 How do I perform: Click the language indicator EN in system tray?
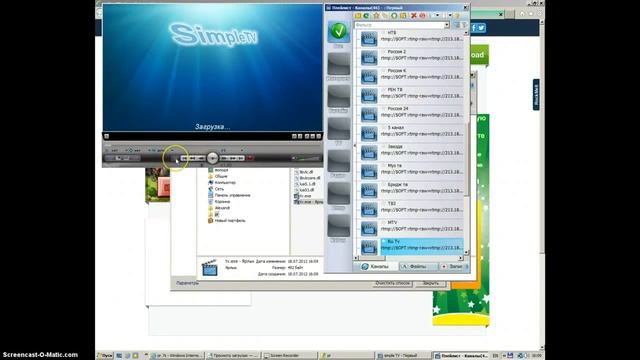coord(496,356)
